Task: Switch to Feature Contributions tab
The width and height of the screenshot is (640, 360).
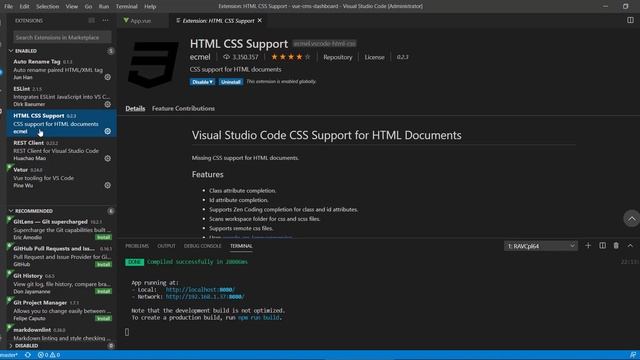Action: coord(183,108)
